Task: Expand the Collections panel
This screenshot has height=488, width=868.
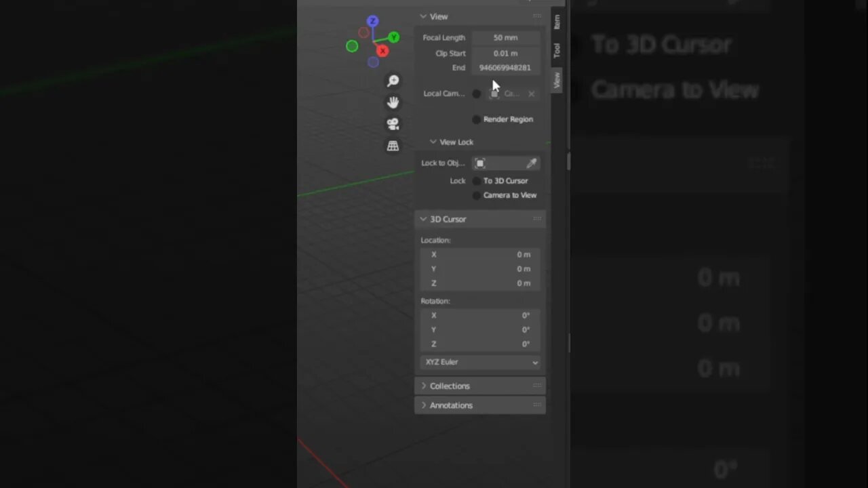Action: [424, 386]
